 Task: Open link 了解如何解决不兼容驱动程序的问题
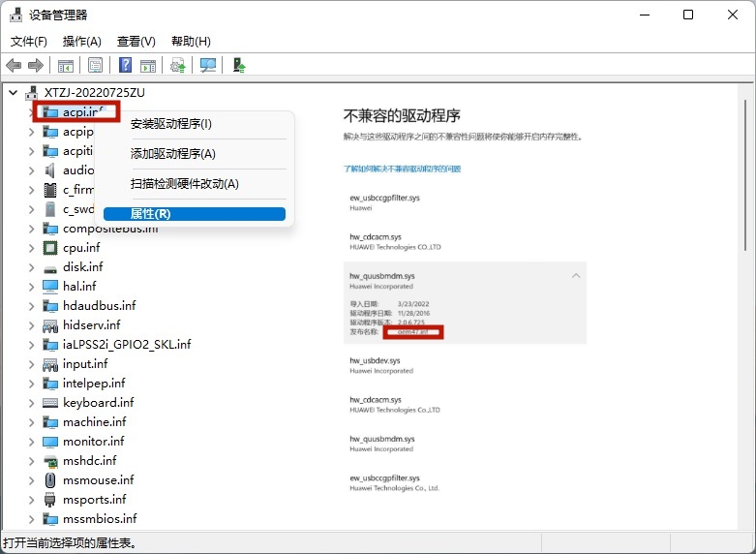pyautogui.click(x=402, y=169)
